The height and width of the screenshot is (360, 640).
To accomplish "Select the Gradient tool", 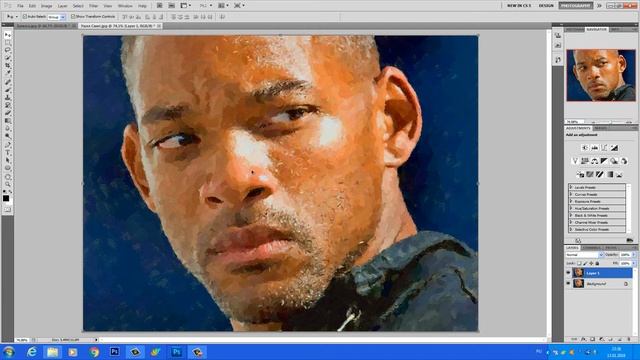I will [x=7, y=121].
